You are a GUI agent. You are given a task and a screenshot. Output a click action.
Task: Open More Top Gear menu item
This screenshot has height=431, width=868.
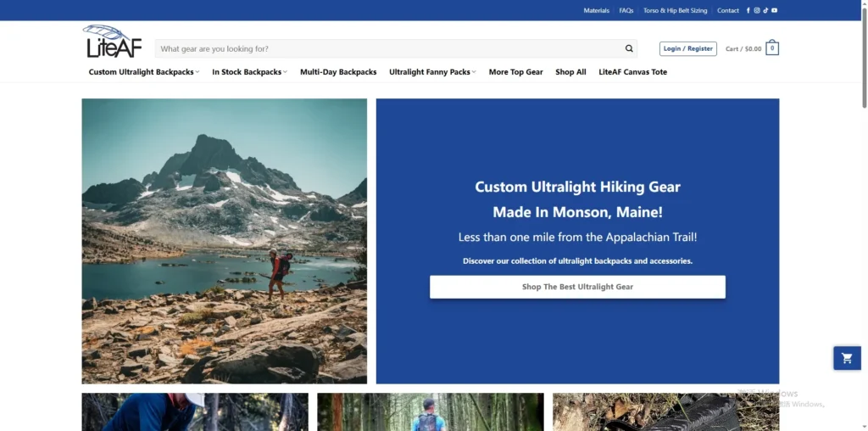pos(516,72)
